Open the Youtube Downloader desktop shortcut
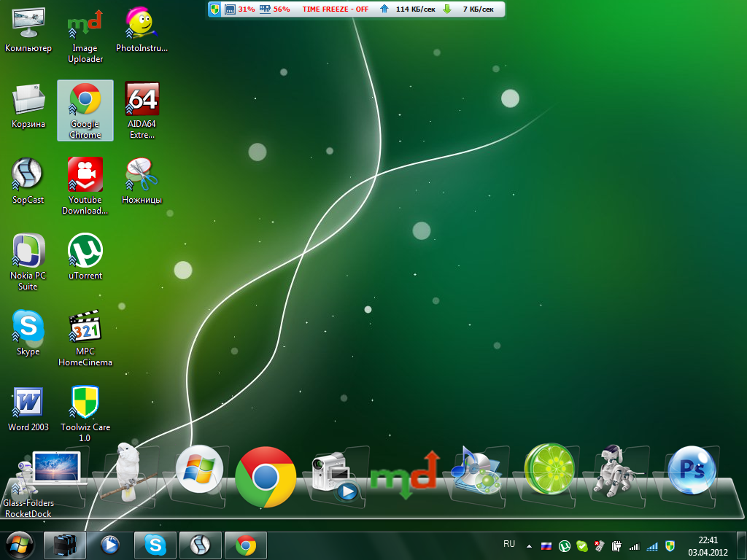 point(85,175)
